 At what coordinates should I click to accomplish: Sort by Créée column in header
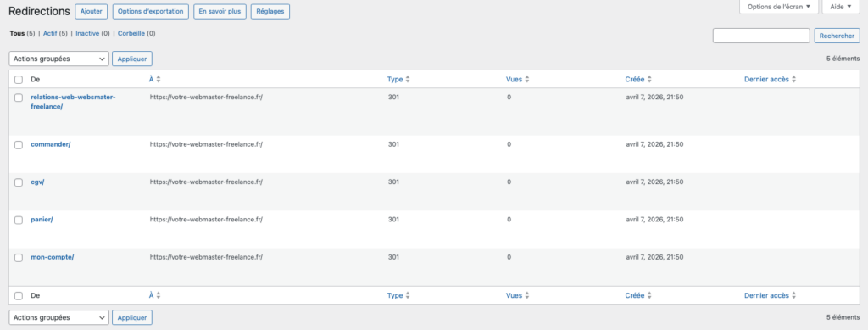pyautogui.click(x=639, y=79)
